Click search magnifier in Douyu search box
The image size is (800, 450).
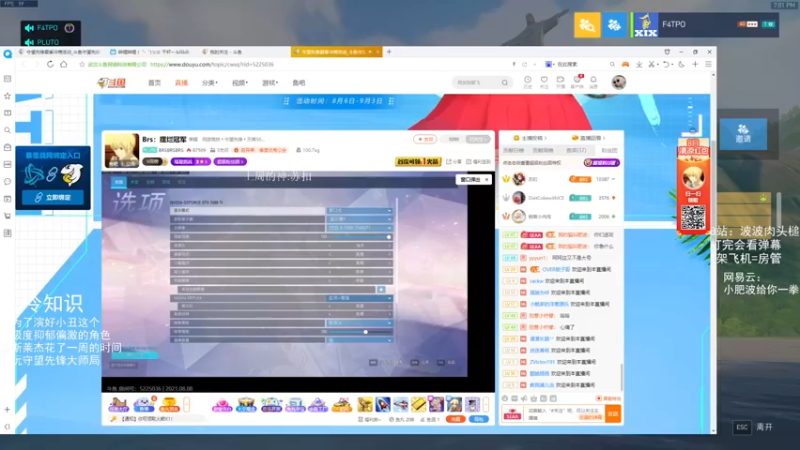coord(505,83)
